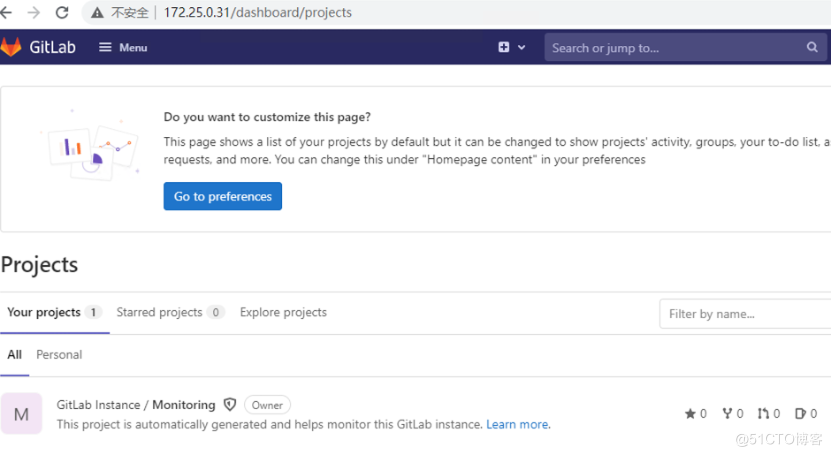The width and height of the screenshot is (832, 456).
Task: Click the issues count icon
Action: (800, 414)
